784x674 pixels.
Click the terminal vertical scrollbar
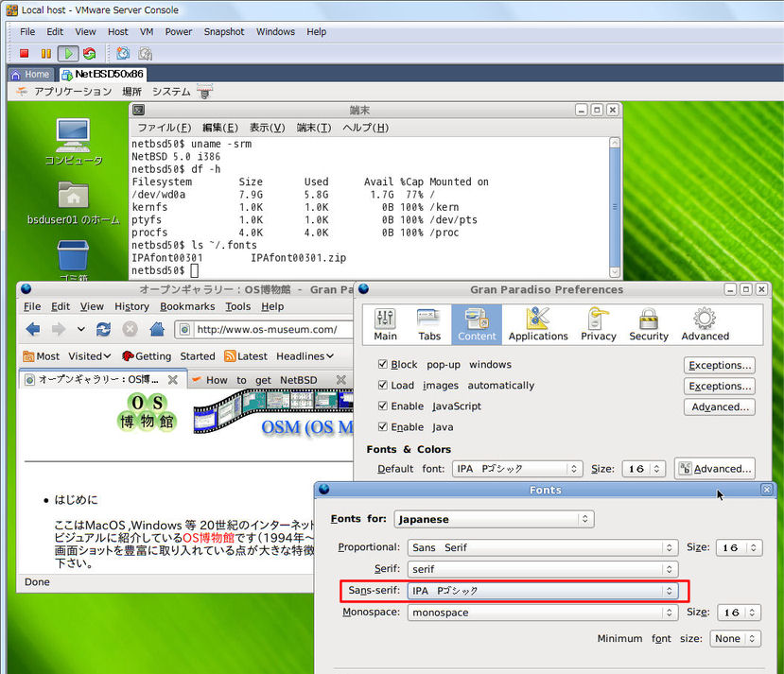[x=615, y=207]
